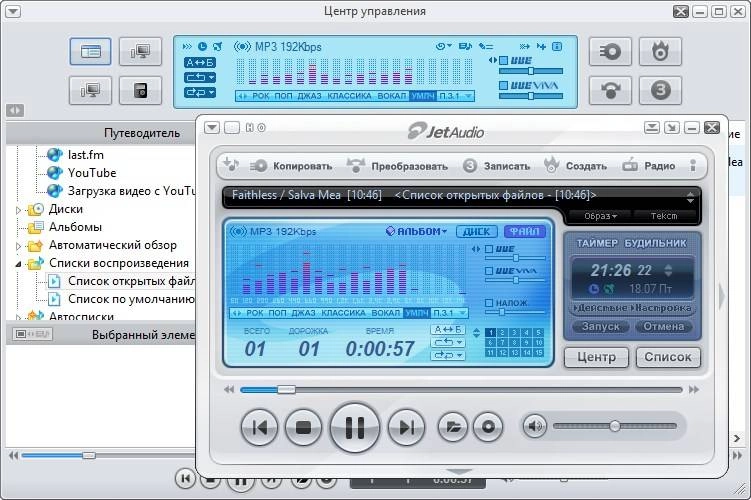751x500 pixels.
Task: Select РОК equalizer preset in JetAudio
Action: tap(255, 313)
